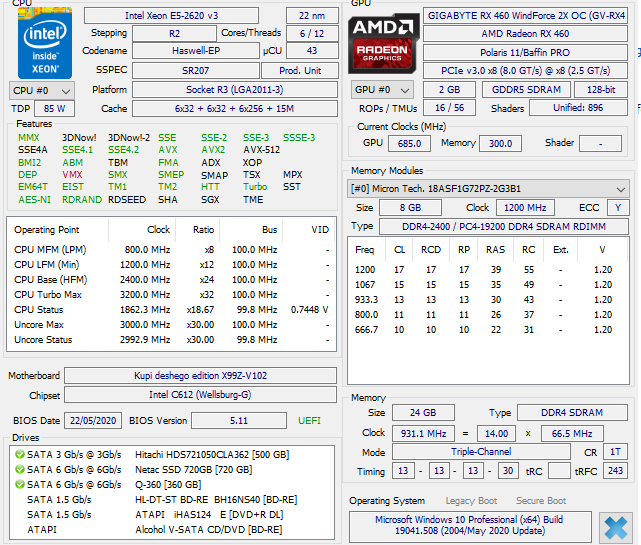Click the CPU Turbo Max operating point row

point(172,295)
